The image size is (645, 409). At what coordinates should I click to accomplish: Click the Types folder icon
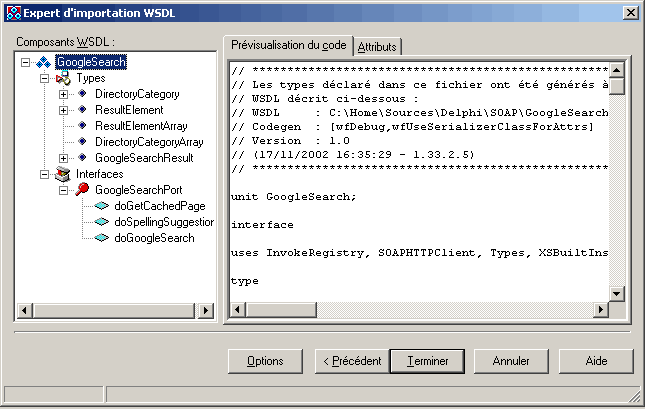[63, 78]
